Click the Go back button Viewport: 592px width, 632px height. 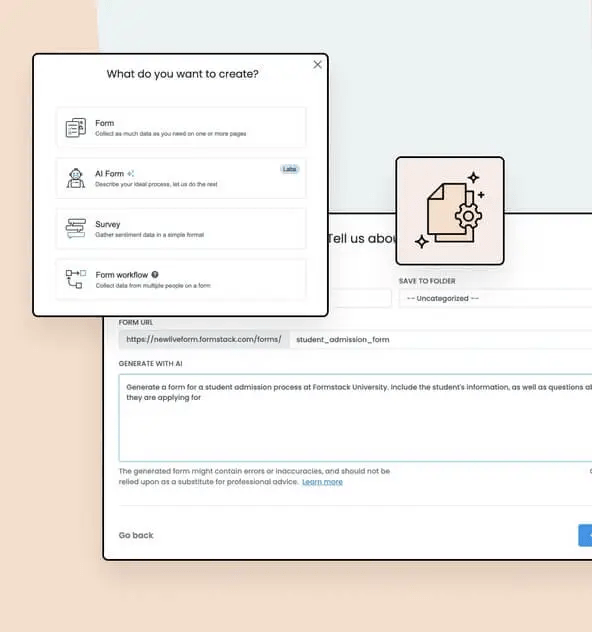click(136, 535)
